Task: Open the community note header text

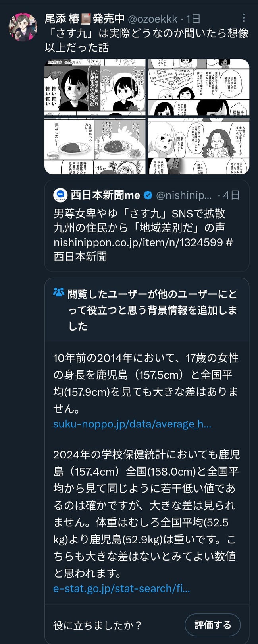Action: [153, 310]
